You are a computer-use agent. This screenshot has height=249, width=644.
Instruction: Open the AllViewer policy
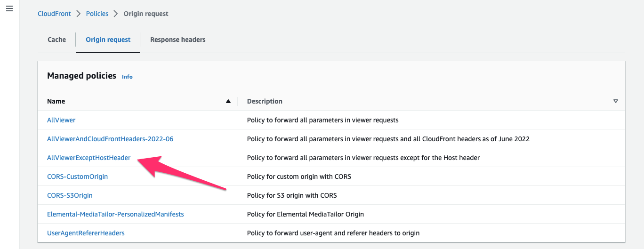61,120
